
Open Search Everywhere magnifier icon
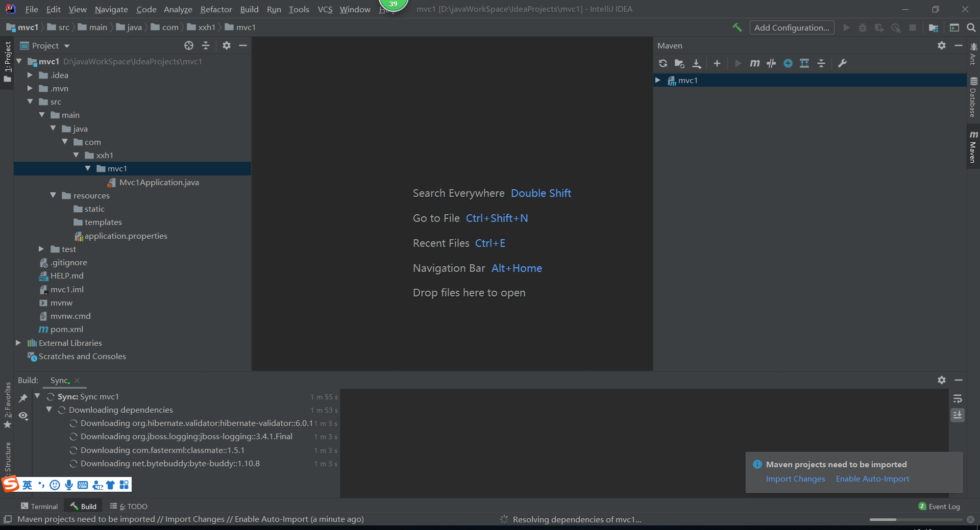click(x=971, y=28)
